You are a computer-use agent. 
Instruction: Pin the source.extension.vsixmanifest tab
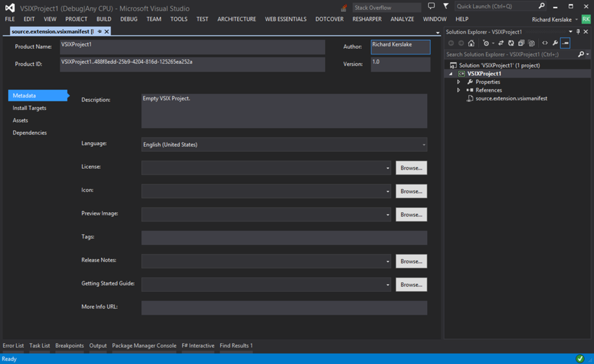99,31
